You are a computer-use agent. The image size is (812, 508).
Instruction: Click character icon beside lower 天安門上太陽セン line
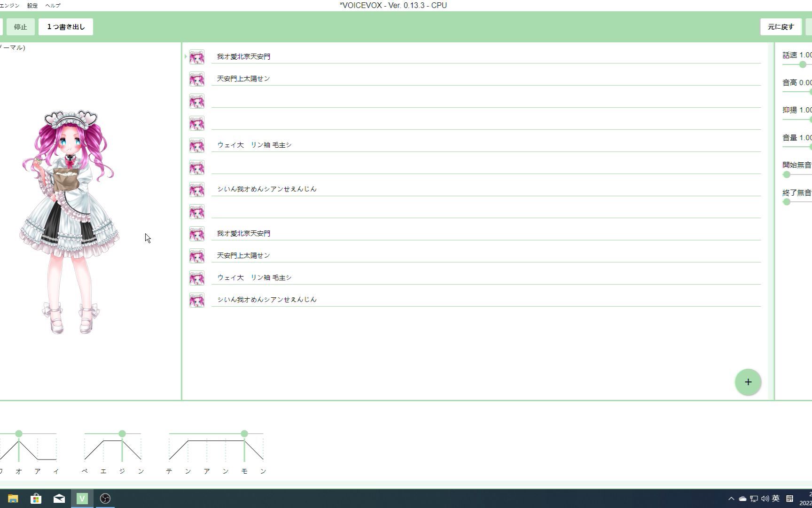[x=197, y=256]
